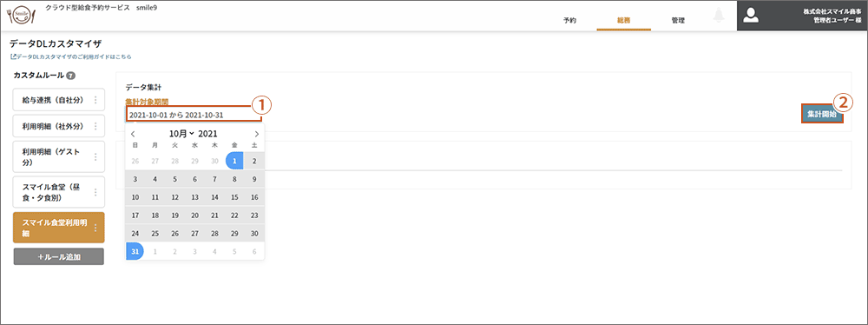Go to previous month in calendar
Viewport: 868px width, 325px height.
[x=133, y=134]
